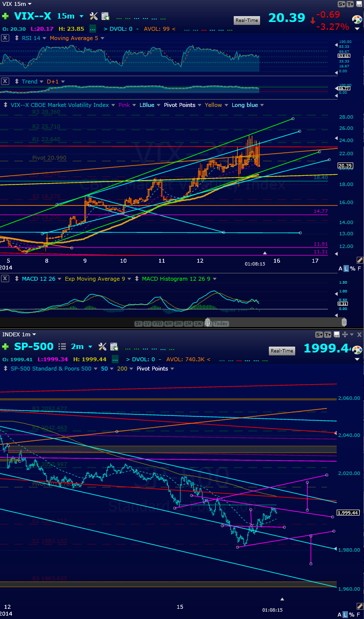
Task: Expand the Pivot Points dropdown in VIX chart
Action: tap(200, 105)
